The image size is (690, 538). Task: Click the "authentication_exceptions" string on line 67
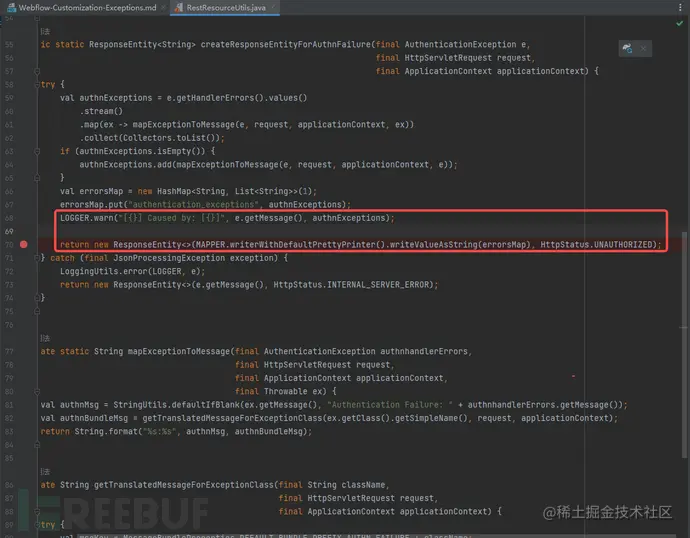pos(193,205)
